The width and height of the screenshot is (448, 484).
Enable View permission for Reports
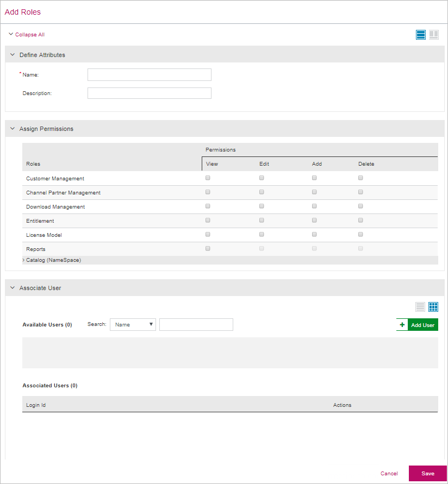[x=208, y=248]
